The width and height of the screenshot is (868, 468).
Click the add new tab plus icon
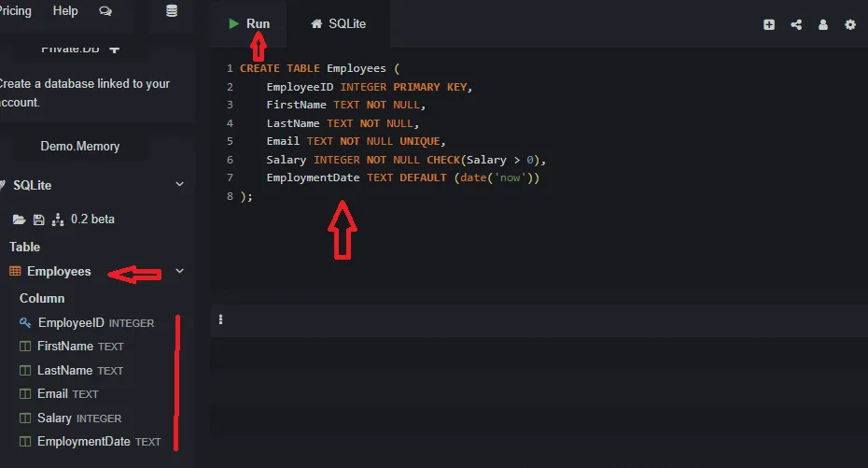(x=769, y=25)
